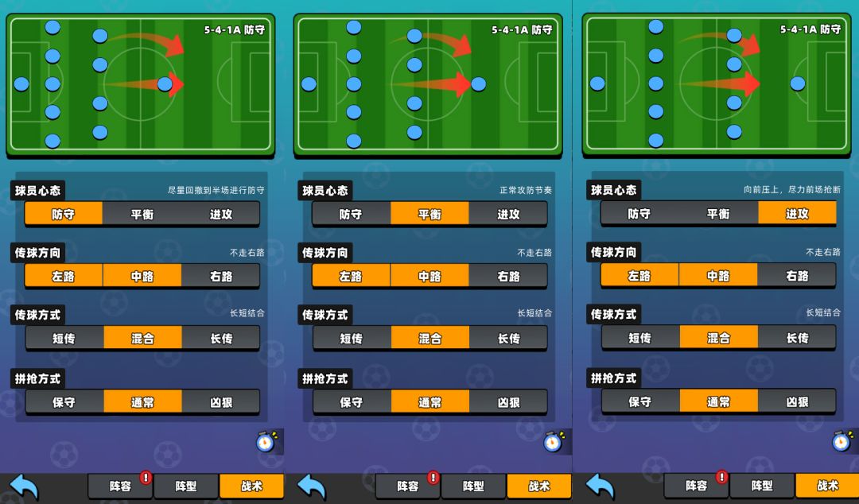Open 阵容 tab in right panel
The image size is (859, 504).
tap(696, 486)
